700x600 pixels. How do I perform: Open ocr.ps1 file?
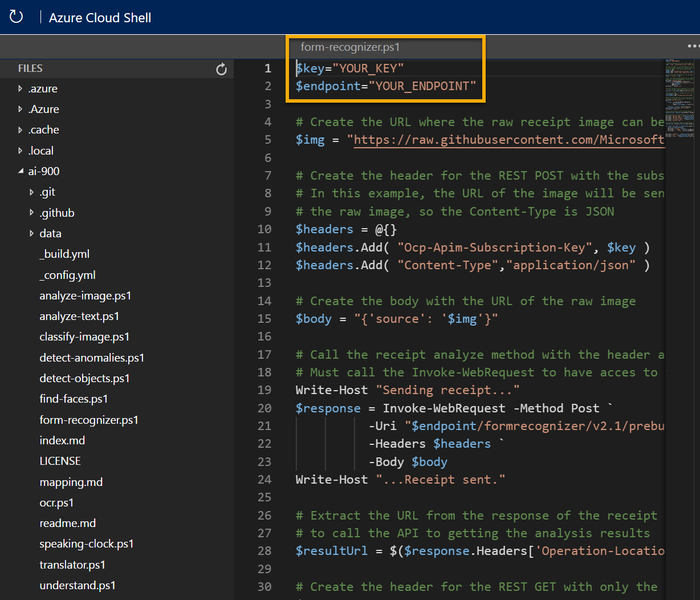[x=56, y=502]
